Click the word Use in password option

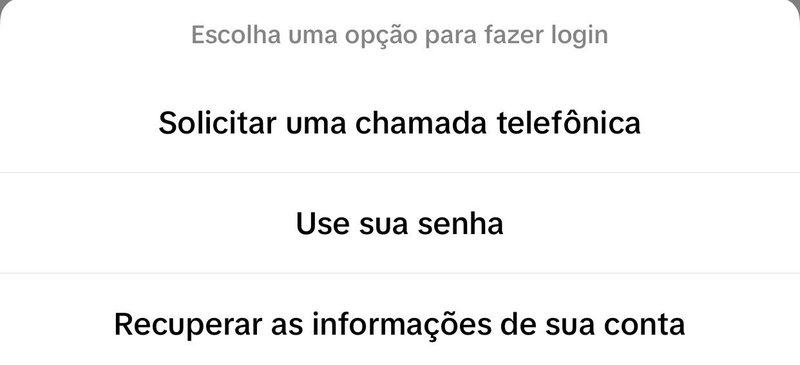318,224
